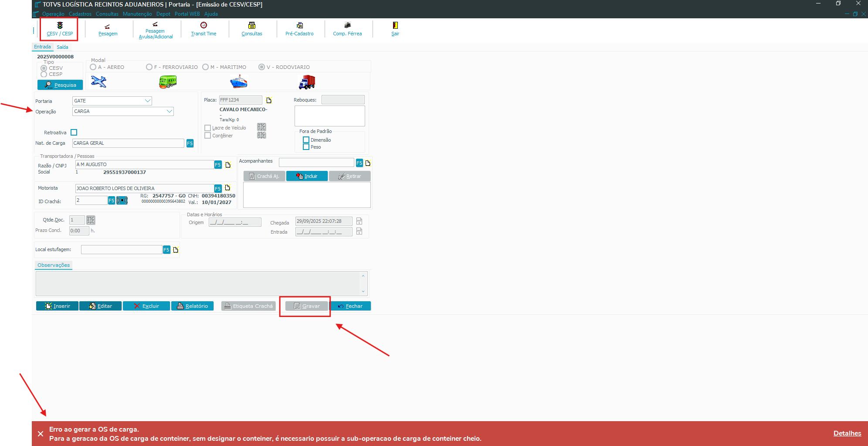Click the badge reader icon beside ID Crachá

pyautogui.click(x=122, y=201)
